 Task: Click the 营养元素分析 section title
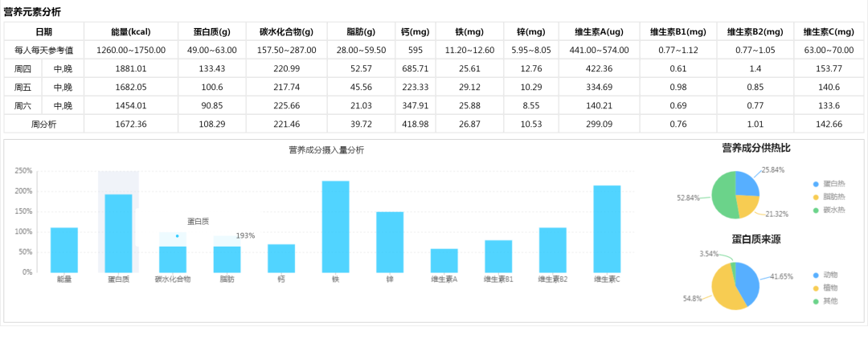pos(32,12)
